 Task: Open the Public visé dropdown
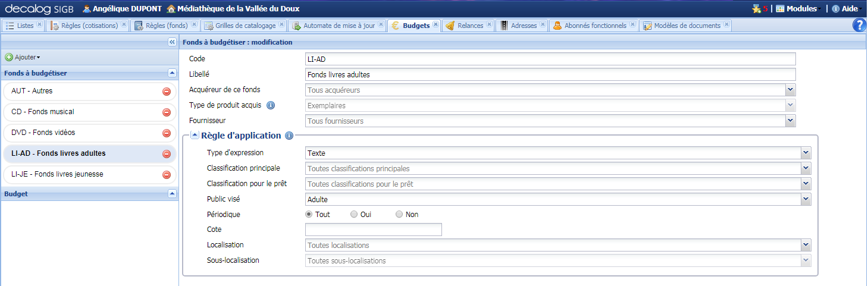[x=806, y=200]
